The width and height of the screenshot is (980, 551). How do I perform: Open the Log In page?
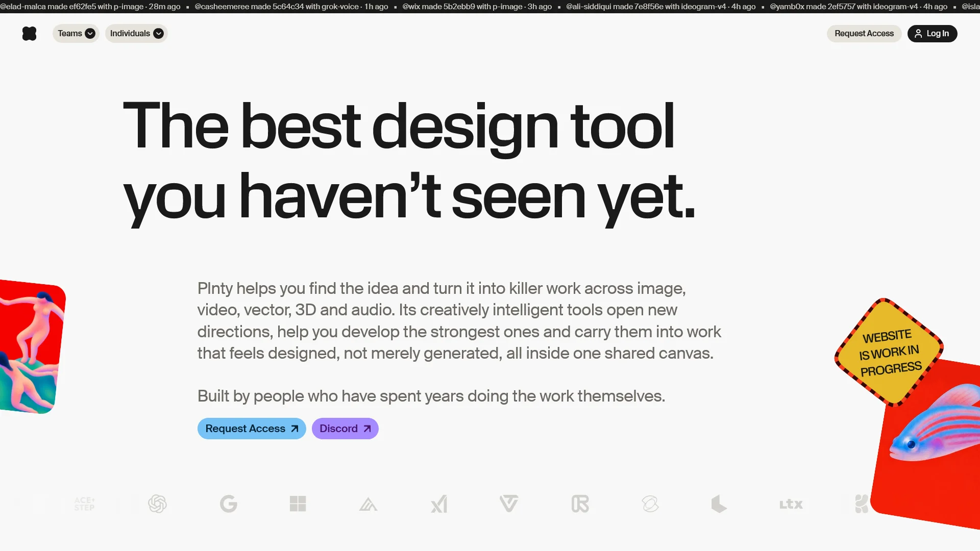932,34
